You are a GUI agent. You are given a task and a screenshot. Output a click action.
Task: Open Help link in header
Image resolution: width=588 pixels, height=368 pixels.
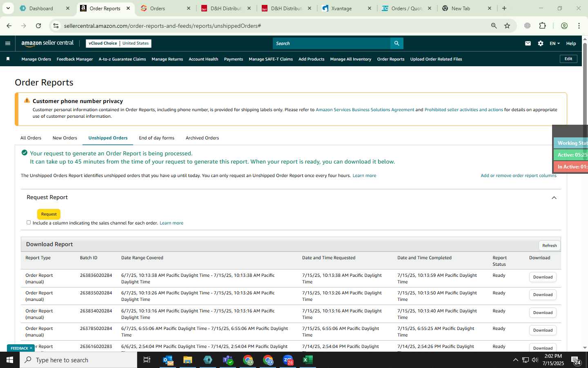pos(571,43)
